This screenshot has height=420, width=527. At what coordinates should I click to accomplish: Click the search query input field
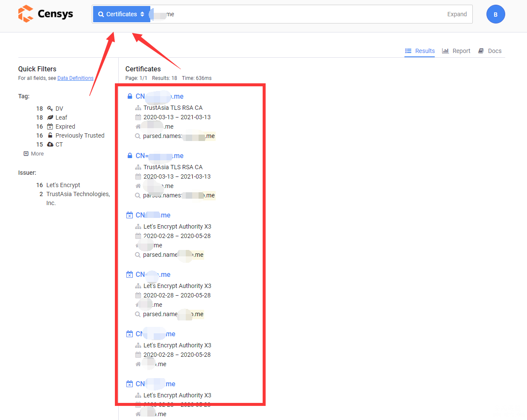coord(299,14)
